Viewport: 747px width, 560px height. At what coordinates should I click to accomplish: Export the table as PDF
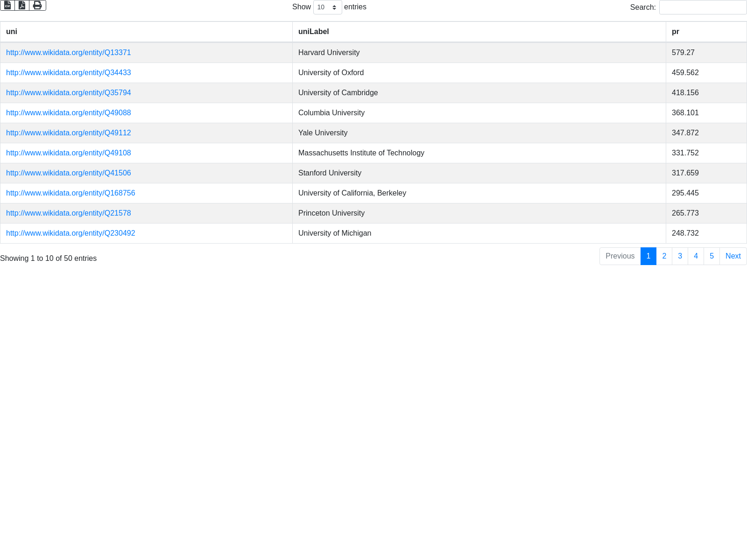tap(22, 5)
